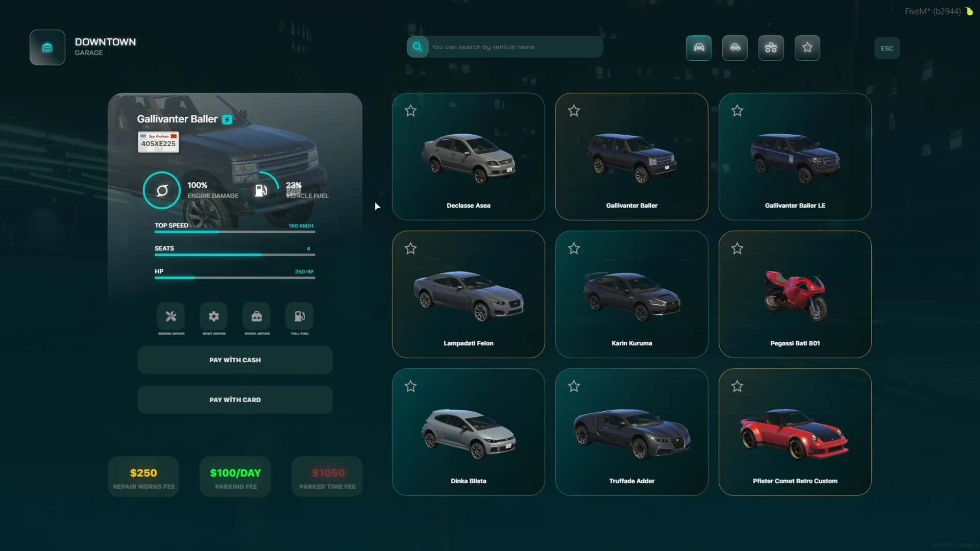Favorite the Pfister Comet Retro Custom
Image resolution: width=980 pixels, height=551 pixels.
click(738, 386)
